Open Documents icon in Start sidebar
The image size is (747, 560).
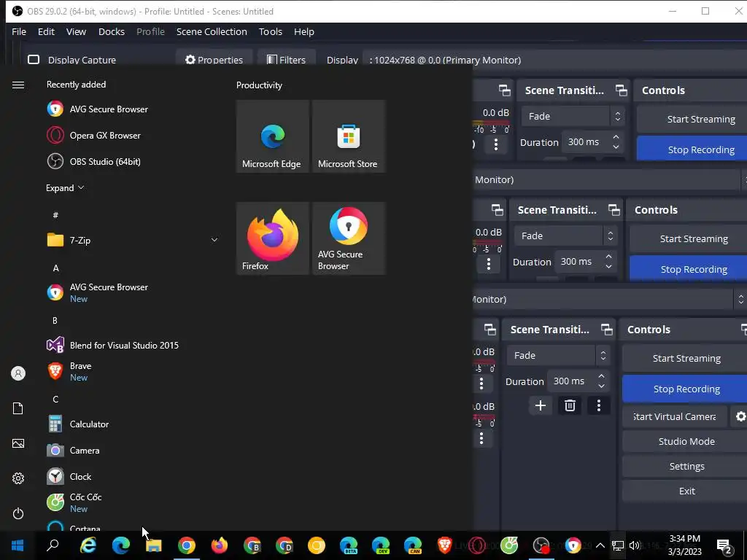click(x=18, y=408)
